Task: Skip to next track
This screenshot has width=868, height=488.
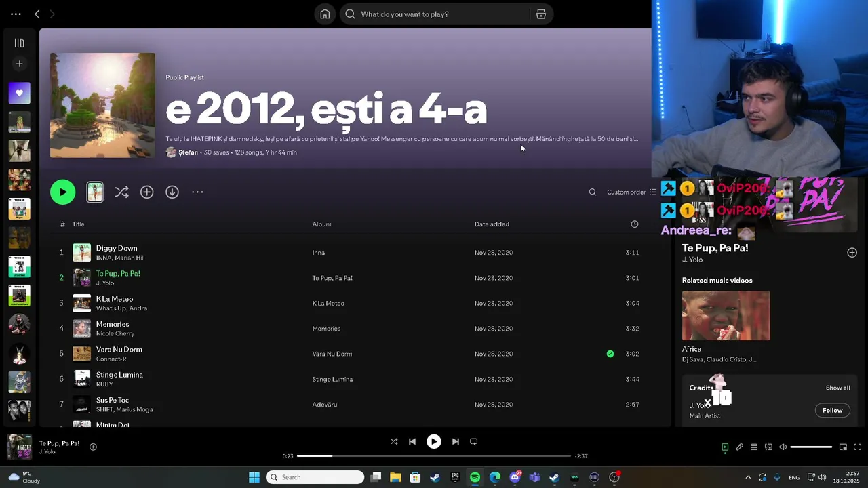Action: (x=456, y=441)
